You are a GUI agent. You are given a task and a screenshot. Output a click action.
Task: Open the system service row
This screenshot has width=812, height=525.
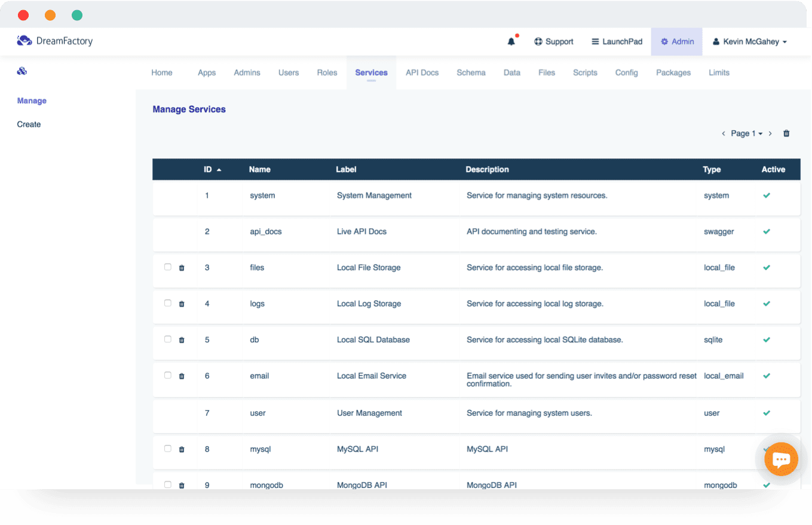point(262,196)
